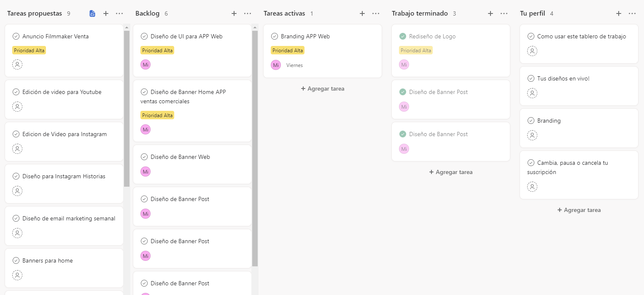Click the Backlog column vertical scrollbar
This screenshot has width=644, height=295.
tap(255, 147)
